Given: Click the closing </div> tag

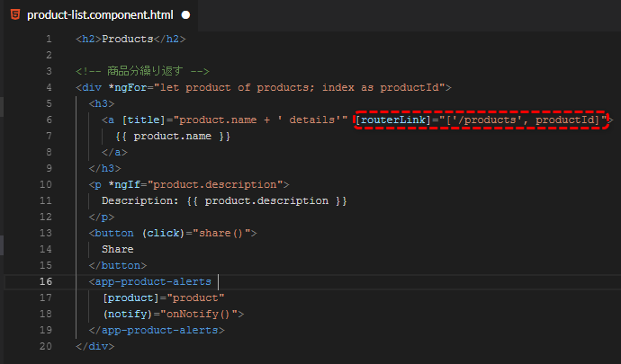Looking at the screenshot, I should (x=95, y=347).
